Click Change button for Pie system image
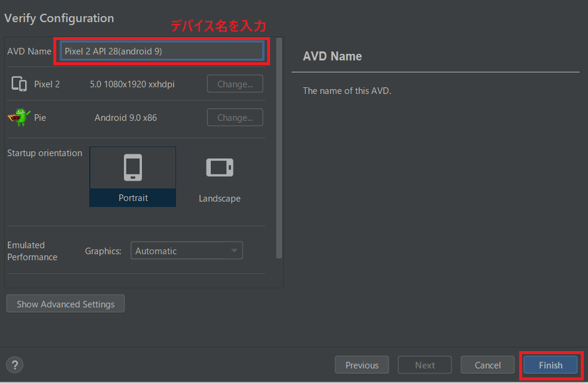 coord(235,118)
